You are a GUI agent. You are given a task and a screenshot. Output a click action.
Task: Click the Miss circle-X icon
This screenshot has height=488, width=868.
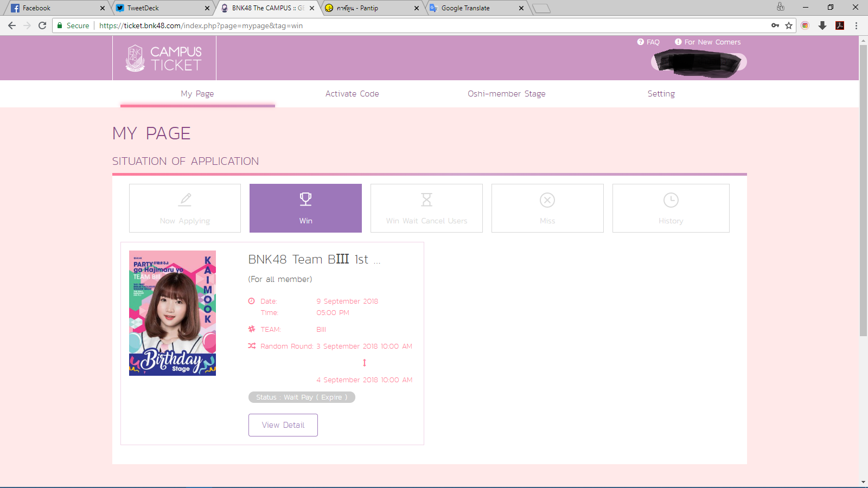547,200
